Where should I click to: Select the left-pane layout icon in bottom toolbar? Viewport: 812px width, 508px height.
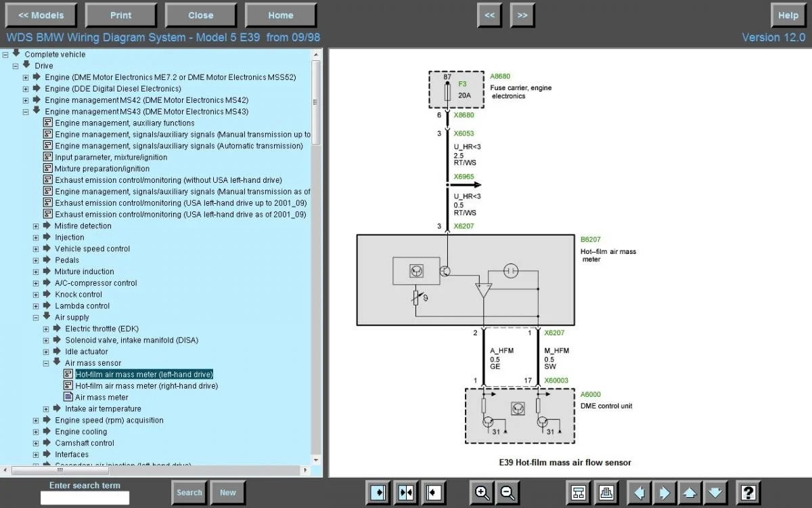[x=378, y=492]
